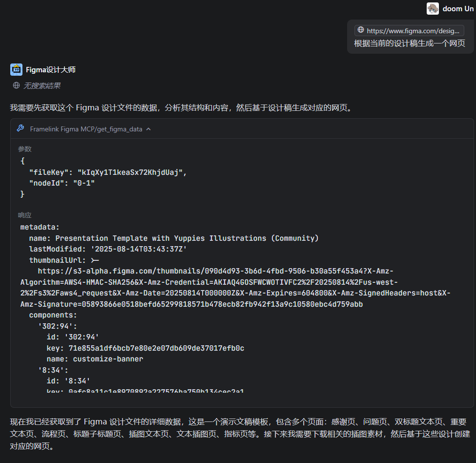The width and height of the screenshot is (476, 463).
Task: Click the '302:94': component key line
Action: click(x=58, y=326)
